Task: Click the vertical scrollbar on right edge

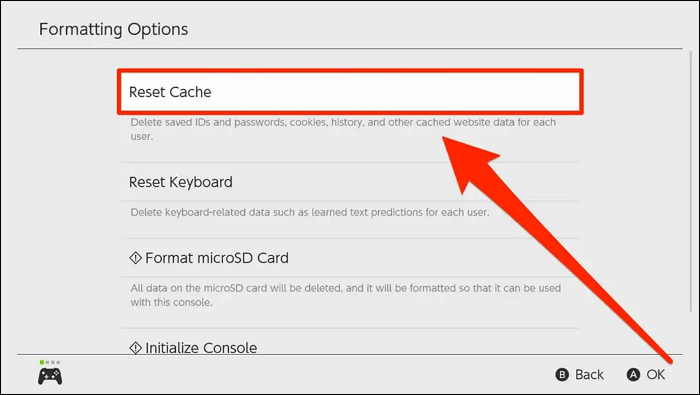Action: tap(691, 183)
